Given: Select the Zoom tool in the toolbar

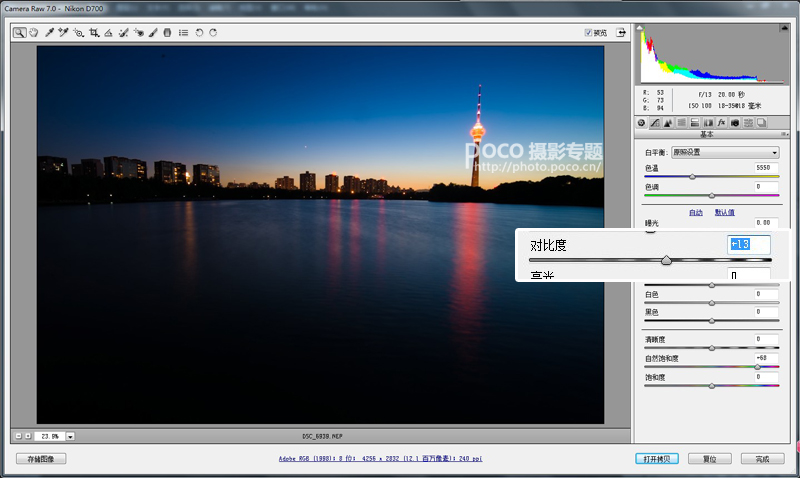Looking at the screenshot, I should [19, 33].
